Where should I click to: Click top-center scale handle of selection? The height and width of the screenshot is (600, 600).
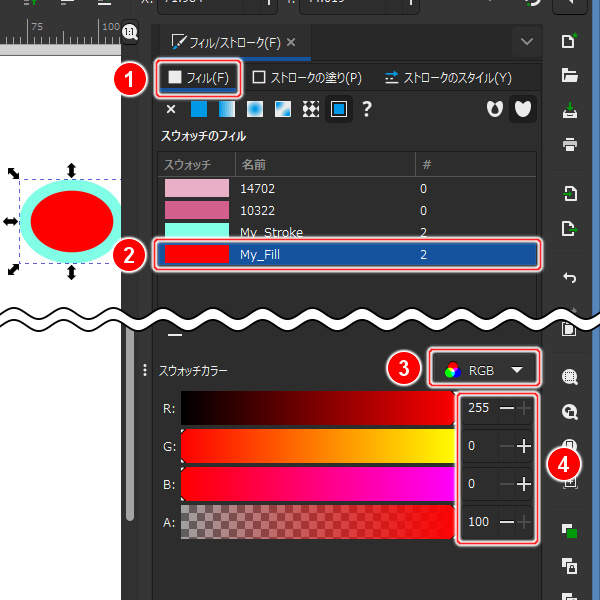click(72, 170)
